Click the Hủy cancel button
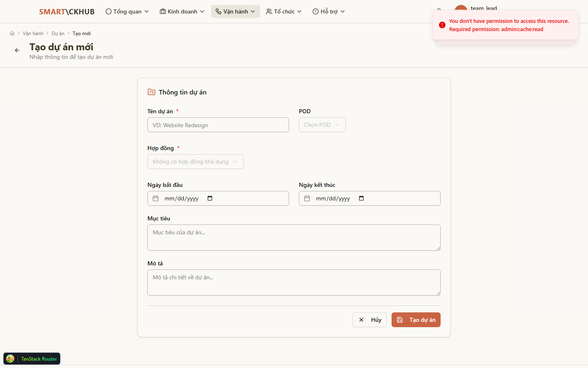This screenshot has height=368, width=588. tap(370, 320)
